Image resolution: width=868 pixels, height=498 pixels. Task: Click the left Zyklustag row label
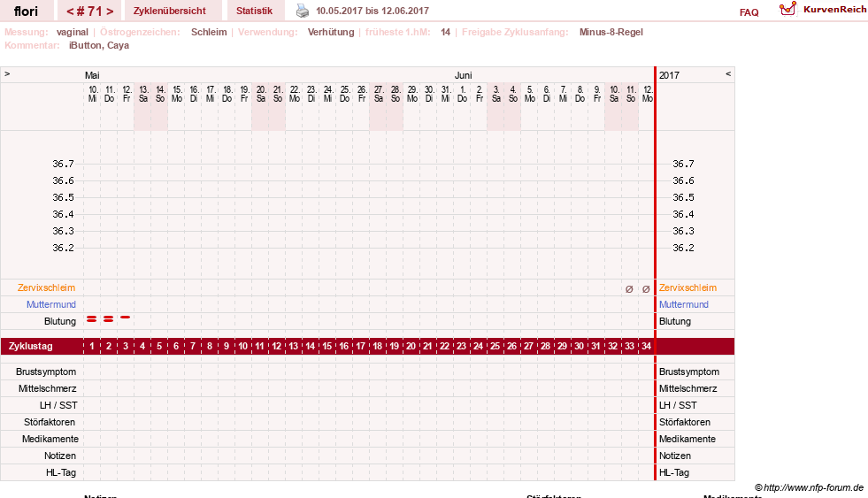click(30, 347)
